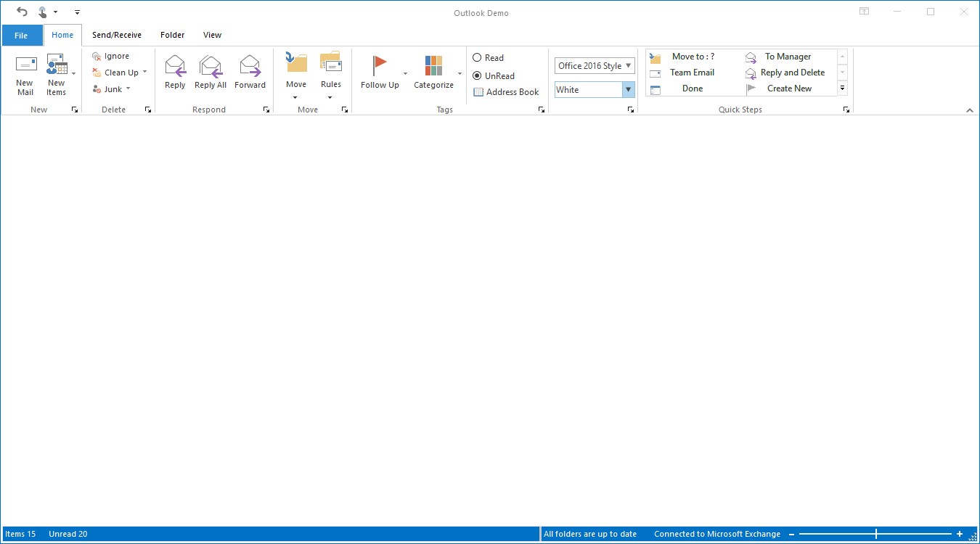The height and width of the screenshot is (544, 980).
Task: Click the Undo arrow in quick access toolbar
Action: 22,12
